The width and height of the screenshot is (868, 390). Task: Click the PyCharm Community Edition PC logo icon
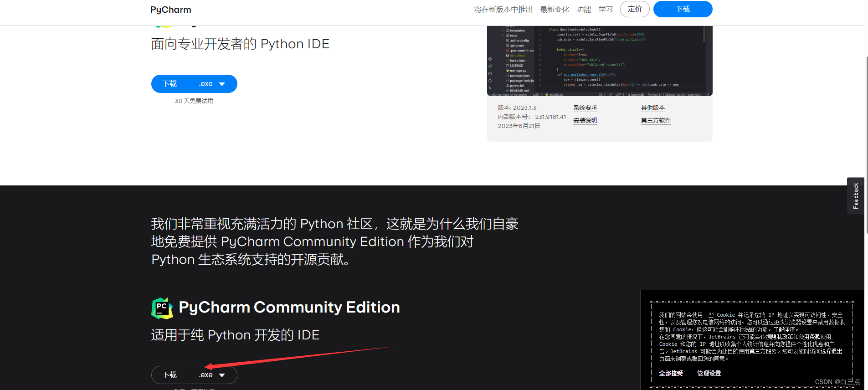(x=162, y=308)
